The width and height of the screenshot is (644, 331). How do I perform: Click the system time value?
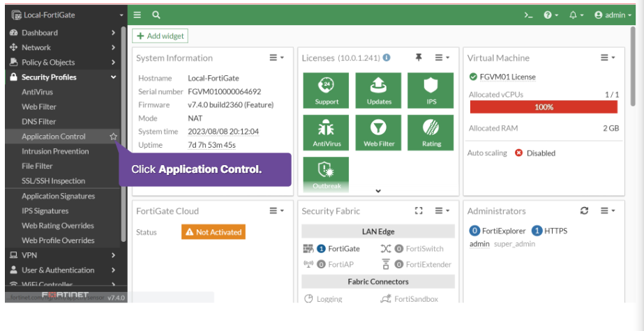(x=223, y=132)
